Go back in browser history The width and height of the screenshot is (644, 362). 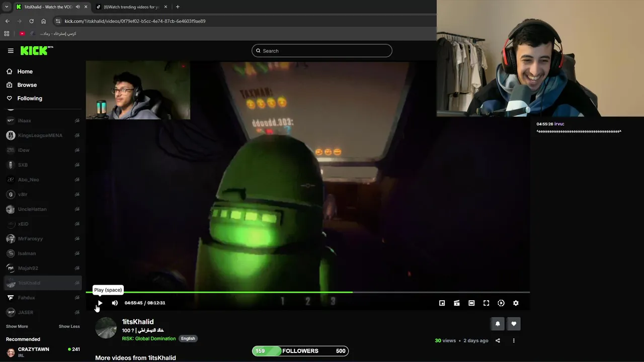tap(7, 21)
